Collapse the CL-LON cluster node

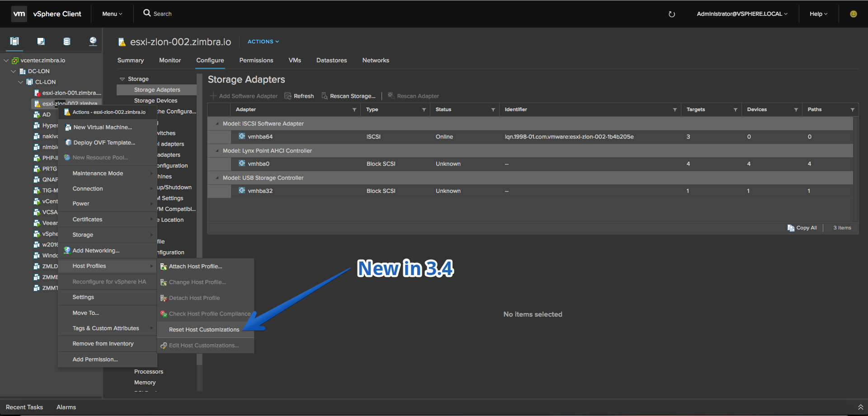(21, 82)
